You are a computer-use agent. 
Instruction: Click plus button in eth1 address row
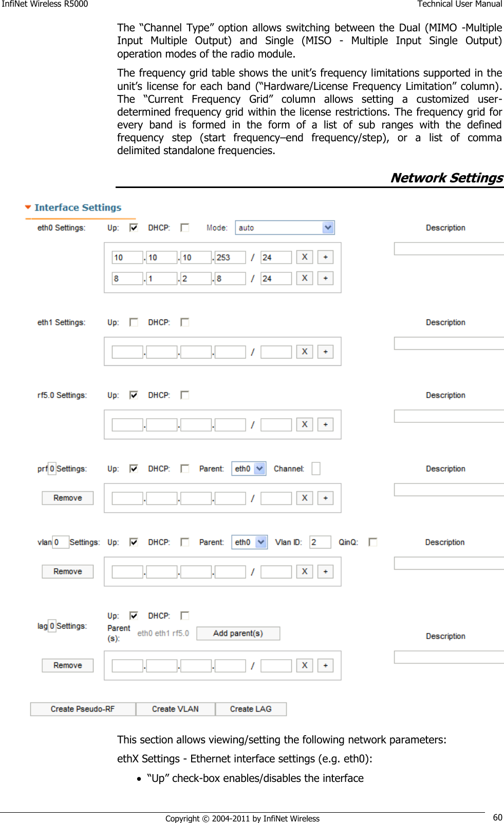[x=325, y=351]
